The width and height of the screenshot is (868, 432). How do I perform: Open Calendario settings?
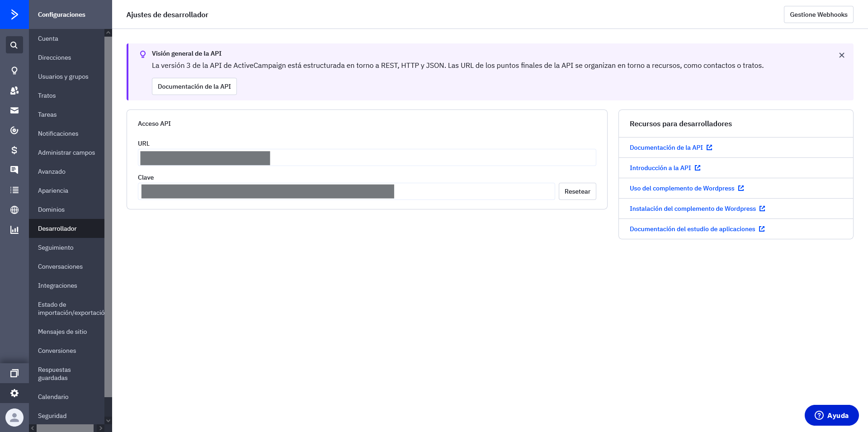click(x=66, y=397)
